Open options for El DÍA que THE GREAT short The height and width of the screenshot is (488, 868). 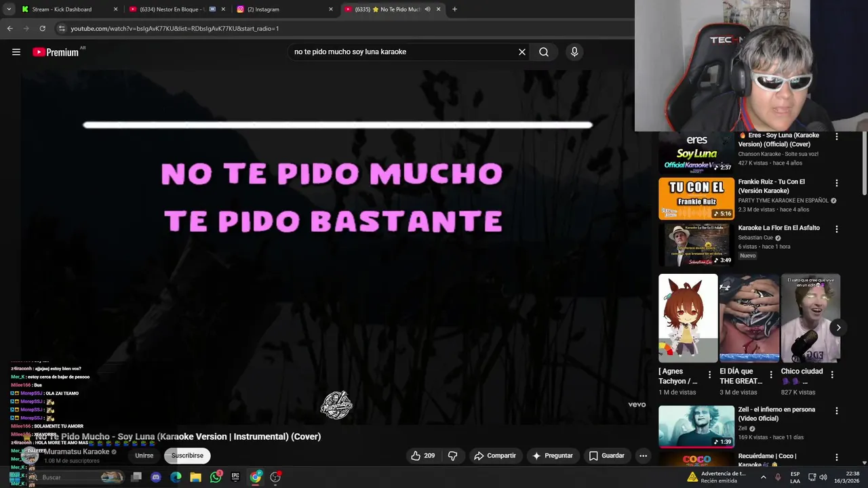click(x=771, y=374)
